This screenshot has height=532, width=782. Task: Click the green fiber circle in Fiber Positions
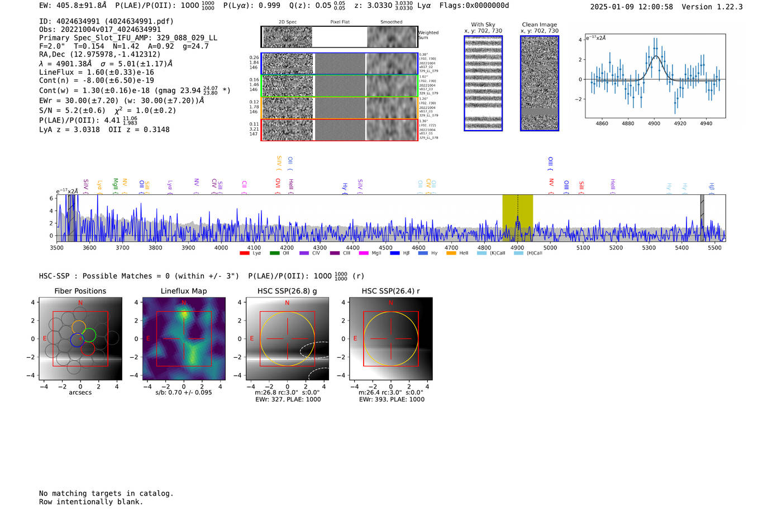(89, 335)
